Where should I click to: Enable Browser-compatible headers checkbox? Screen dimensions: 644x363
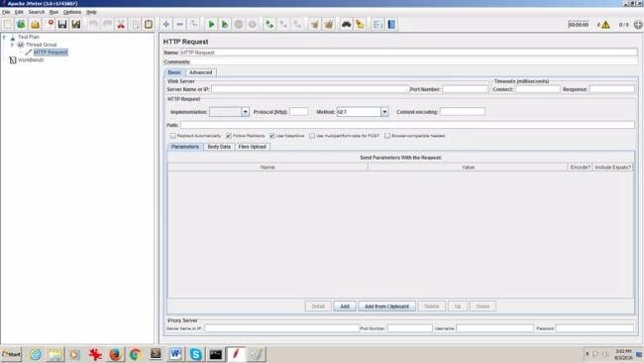[387, 136]
